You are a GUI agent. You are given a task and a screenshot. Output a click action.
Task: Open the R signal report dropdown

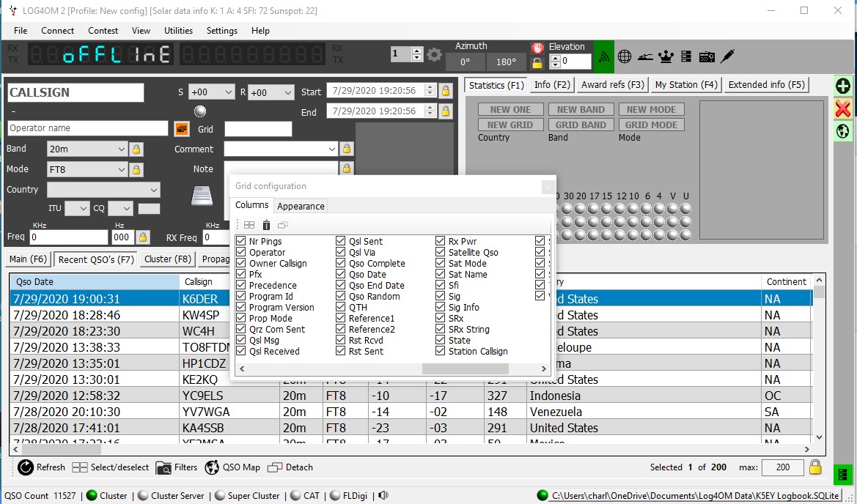pos(271,92)
